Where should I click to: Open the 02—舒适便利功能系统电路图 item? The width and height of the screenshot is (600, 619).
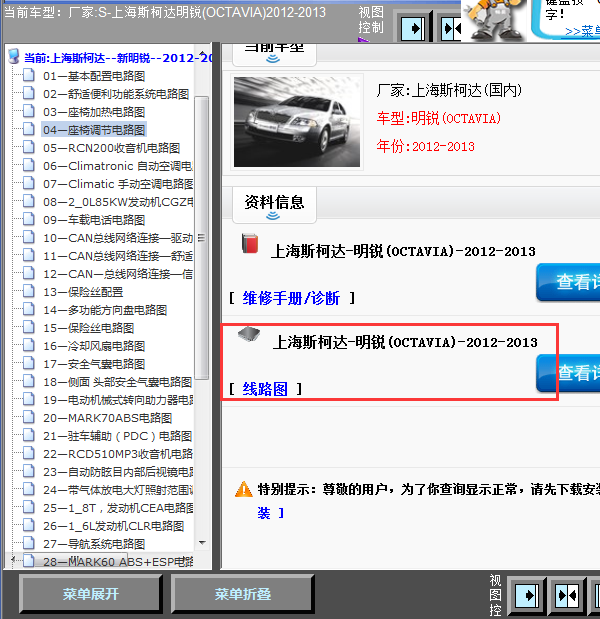coord(116,94)
